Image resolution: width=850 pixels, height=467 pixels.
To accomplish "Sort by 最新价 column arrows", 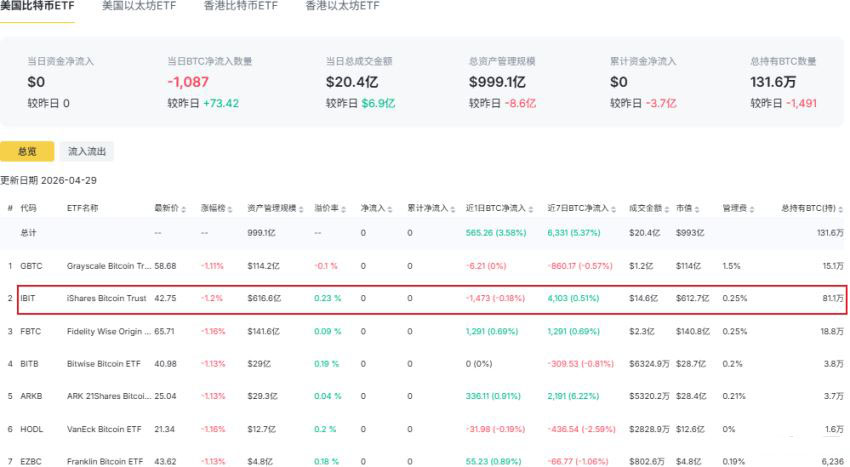I will 184,209.
